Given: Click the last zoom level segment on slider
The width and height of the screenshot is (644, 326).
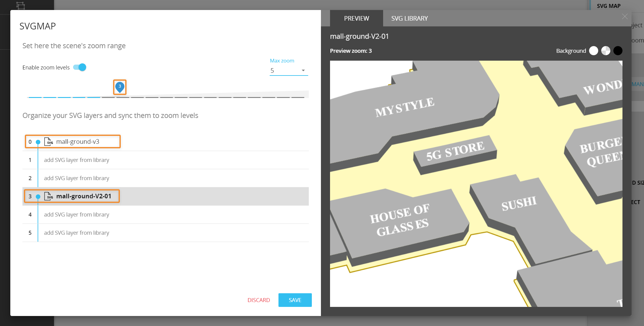Looking at the screenshot, I should click(298, 97).
